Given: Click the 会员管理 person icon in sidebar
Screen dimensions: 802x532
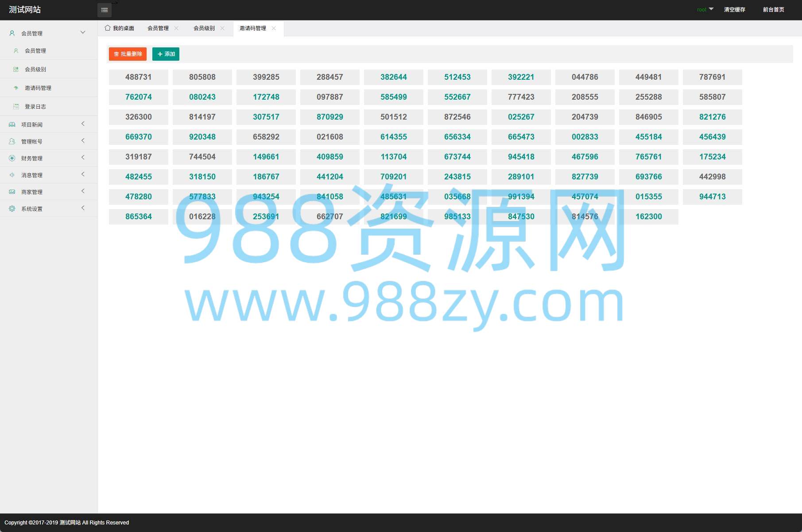Looking at the screenshot, I should point(12,33).
